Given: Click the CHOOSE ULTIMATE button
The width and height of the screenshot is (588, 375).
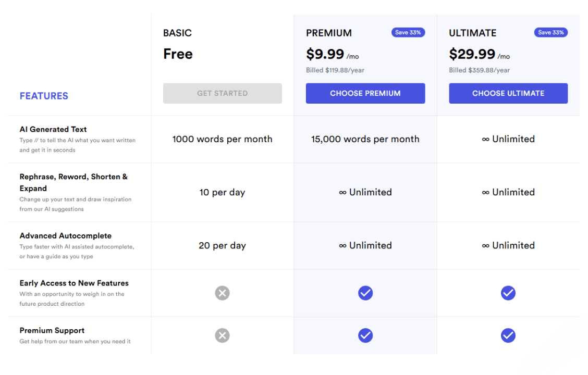Looking at the screenshot, I should pyautogui.click(x=508, y=93).
